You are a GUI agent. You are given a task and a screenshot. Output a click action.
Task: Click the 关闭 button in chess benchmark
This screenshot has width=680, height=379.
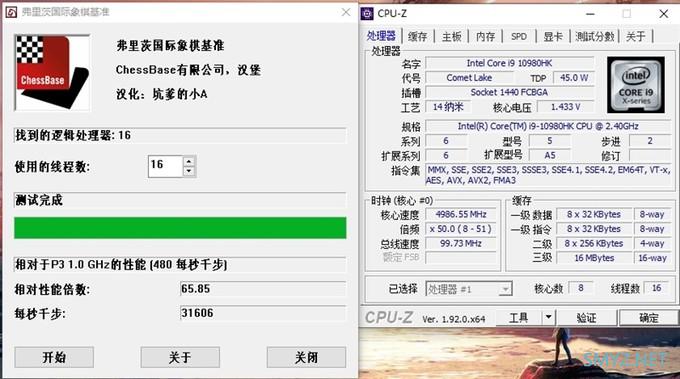click(306, 357)
